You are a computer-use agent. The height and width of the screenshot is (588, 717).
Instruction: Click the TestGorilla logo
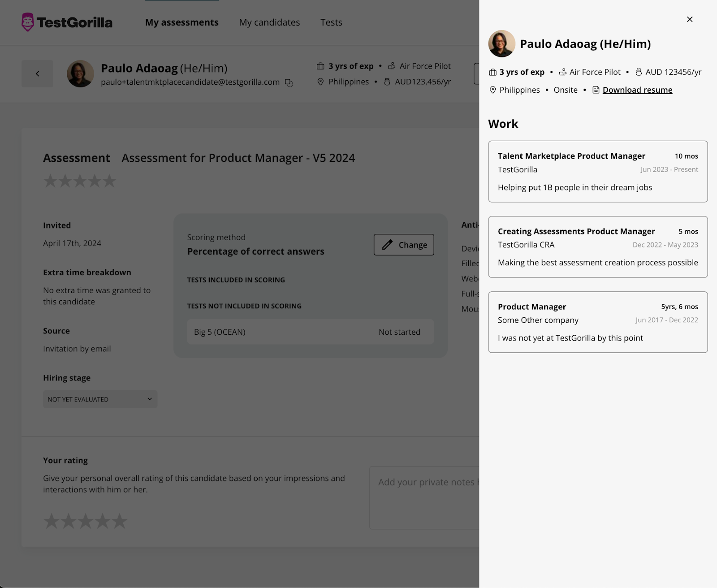pos(67,22)
